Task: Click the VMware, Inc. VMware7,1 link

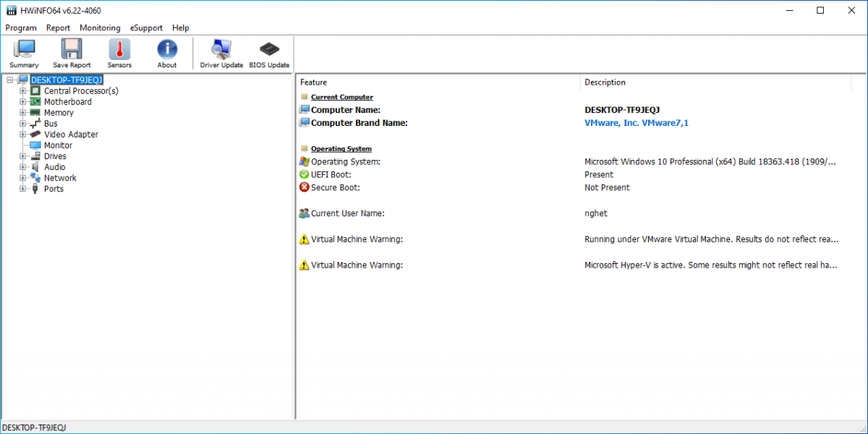Action: click(x=636, y=123)
